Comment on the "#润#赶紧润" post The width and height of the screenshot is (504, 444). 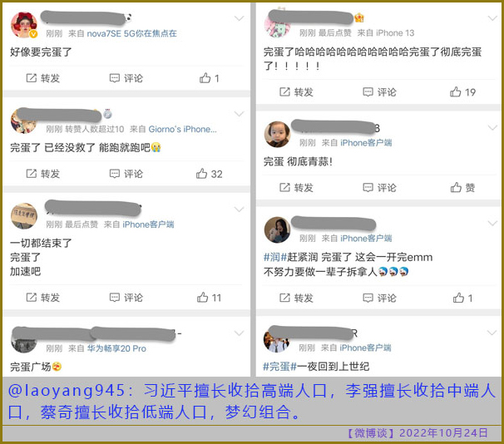(x=379, y=298)
